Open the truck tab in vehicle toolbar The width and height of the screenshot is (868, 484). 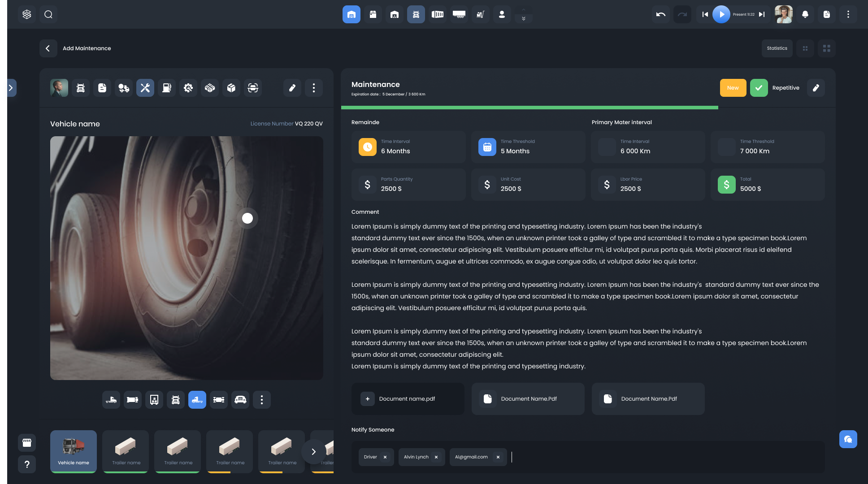click(x=81, y=88)
